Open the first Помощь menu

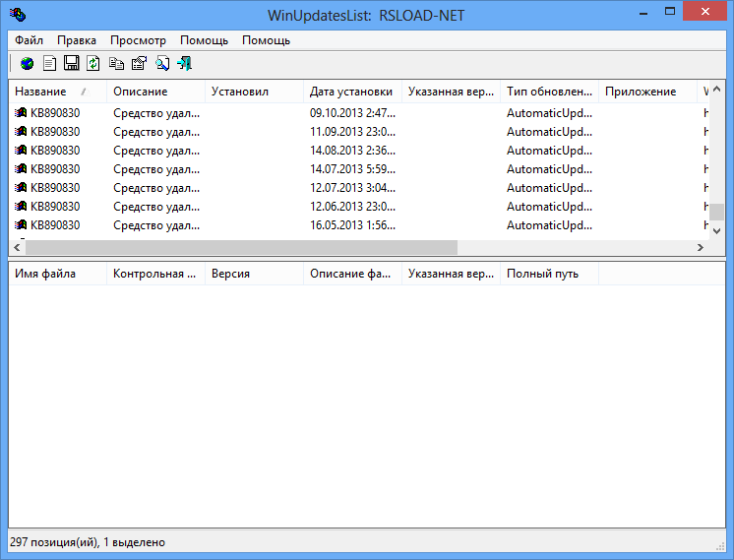pyautogui.click(x=204, y=40)
